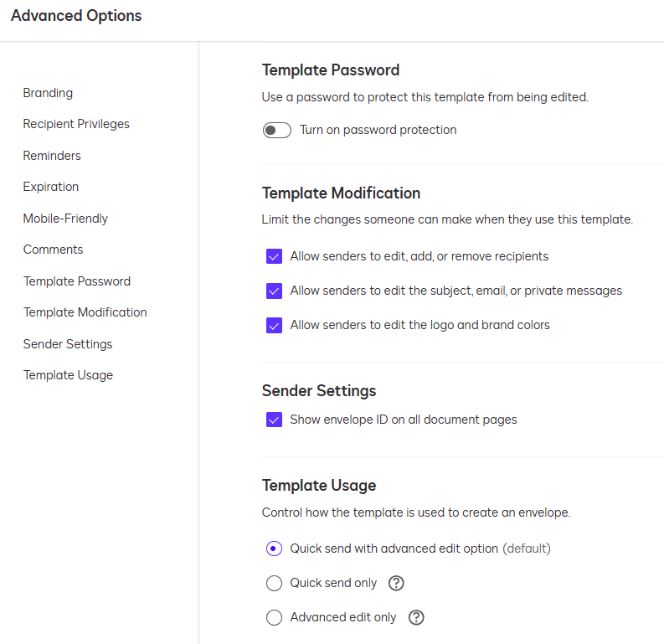This screenshot has width=664, height=644.
Task: Open Branding section in sidebar
Action: pos(48,93)
